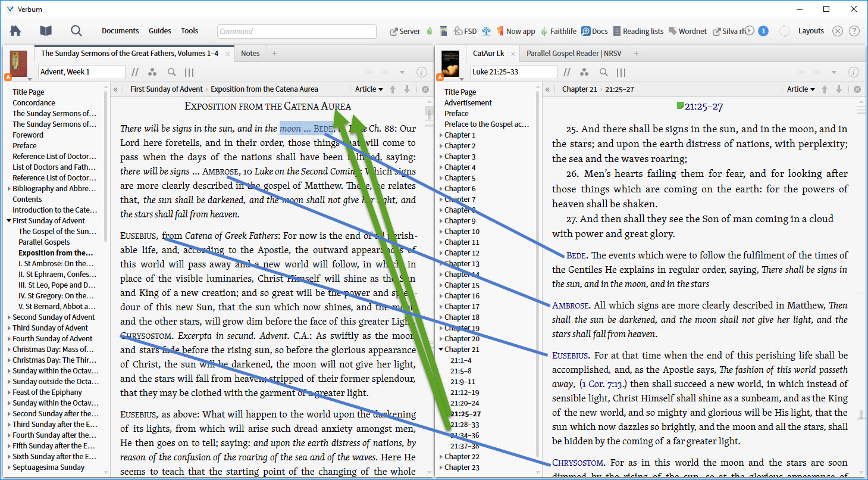Expand the Second Sunday of Advent section
The height and width of the screenshot is (480, 868).
tap(9, 317)
